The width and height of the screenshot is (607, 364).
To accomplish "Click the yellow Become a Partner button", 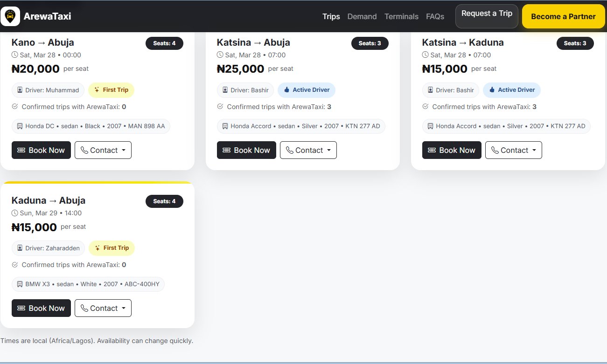I will click(563, 16).
